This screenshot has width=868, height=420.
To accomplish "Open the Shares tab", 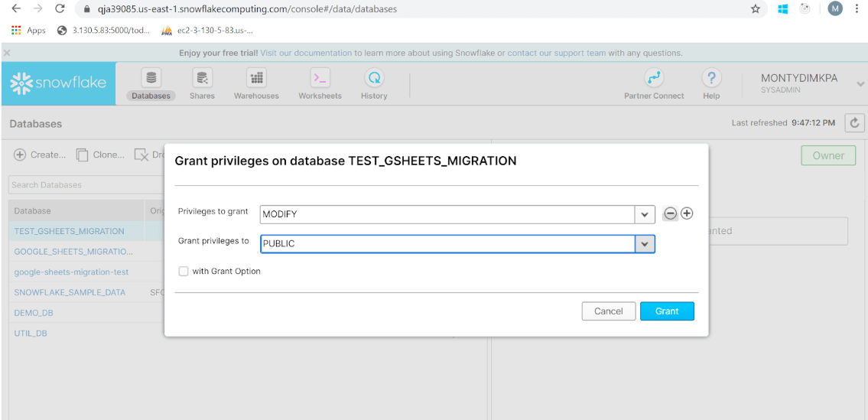I will pos(202,85).
